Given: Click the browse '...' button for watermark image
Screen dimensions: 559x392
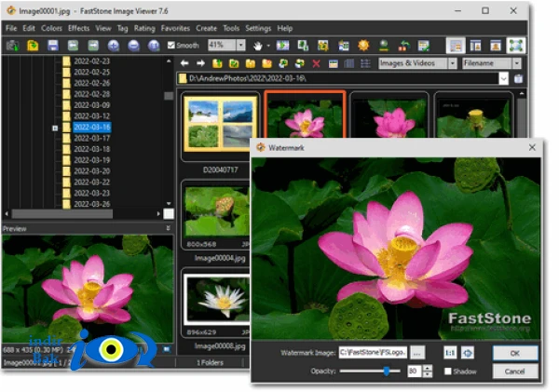Looking at the screenshot, I should tap(417, 353).
